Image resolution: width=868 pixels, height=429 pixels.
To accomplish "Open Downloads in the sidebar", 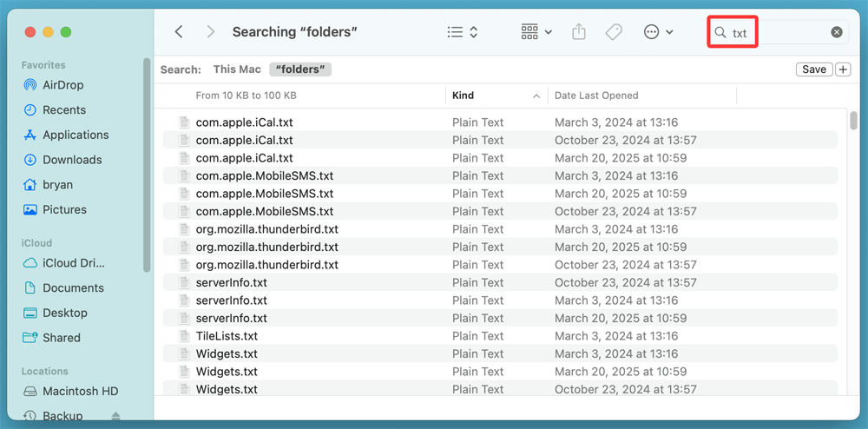I will pyautogui.click(x=62, y=160).
